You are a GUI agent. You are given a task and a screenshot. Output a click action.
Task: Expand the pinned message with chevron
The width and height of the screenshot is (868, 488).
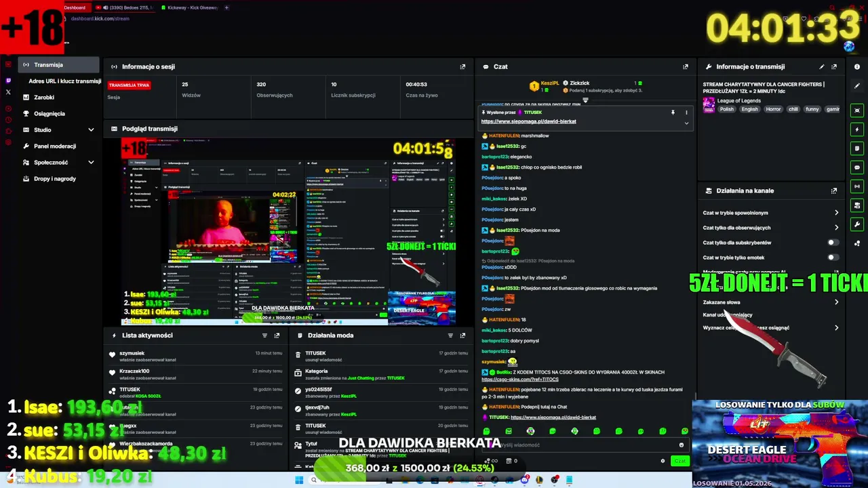(686, 123)
